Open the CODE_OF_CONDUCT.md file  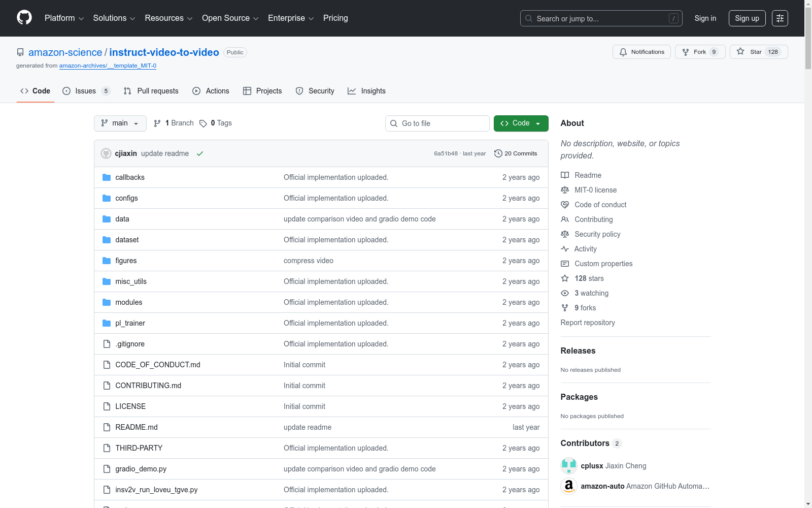tap(158, 365)
